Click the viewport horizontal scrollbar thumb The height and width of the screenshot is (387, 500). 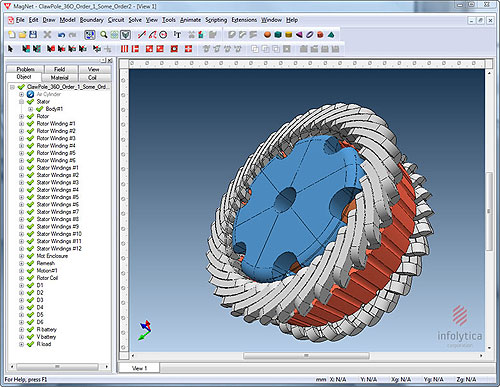[x=306, y=356]
